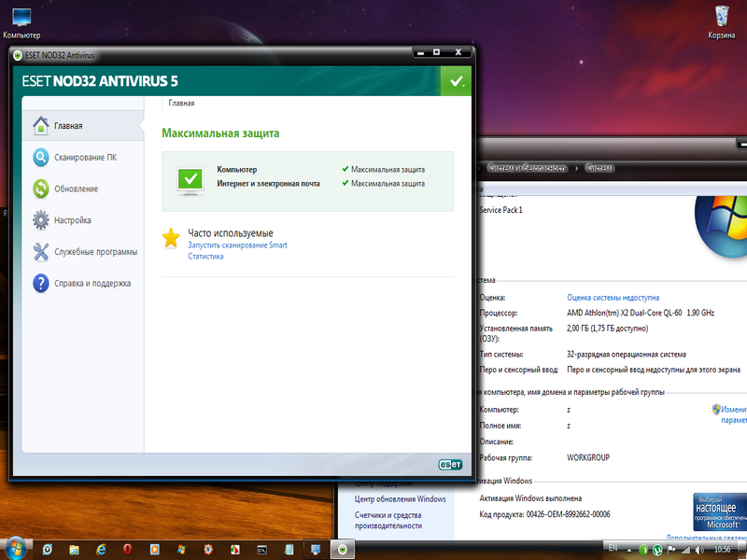Image resolution: width=747 pixels, height=560 pixels.
Task: Go to Обновление in the ESET sidebar
Action: click(82, 189)
